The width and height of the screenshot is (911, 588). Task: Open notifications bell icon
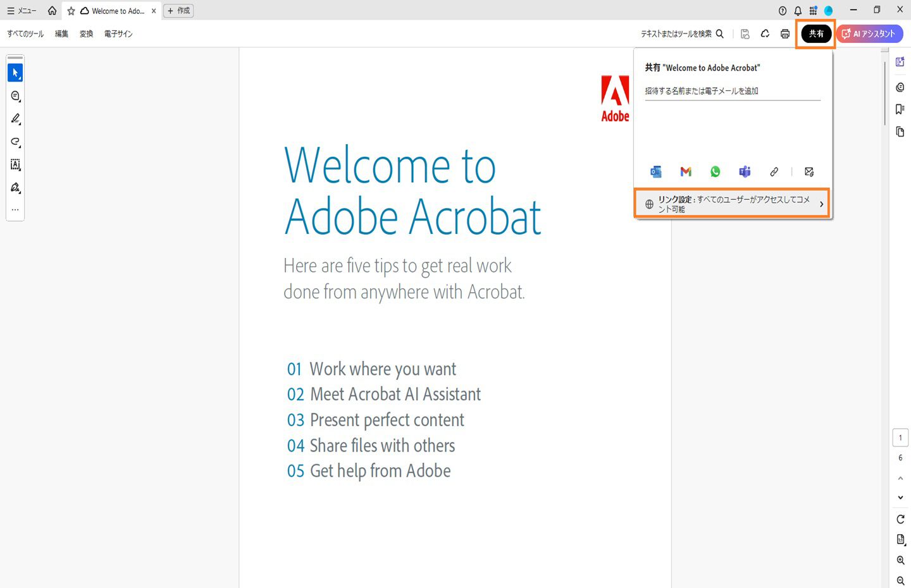pos(798,11)
